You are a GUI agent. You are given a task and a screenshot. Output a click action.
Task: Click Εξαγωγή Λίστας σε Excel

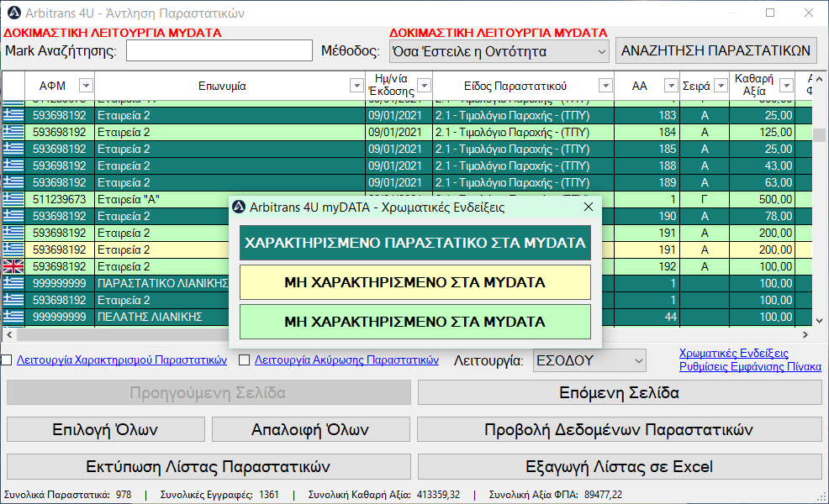pyautogui.click(x=620, y=467)
